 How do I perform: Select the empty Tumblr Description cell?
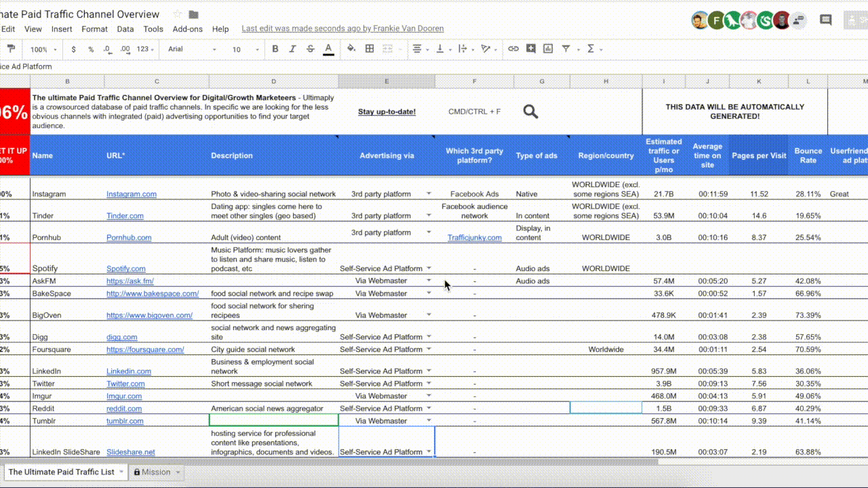(x=274, y=421)
